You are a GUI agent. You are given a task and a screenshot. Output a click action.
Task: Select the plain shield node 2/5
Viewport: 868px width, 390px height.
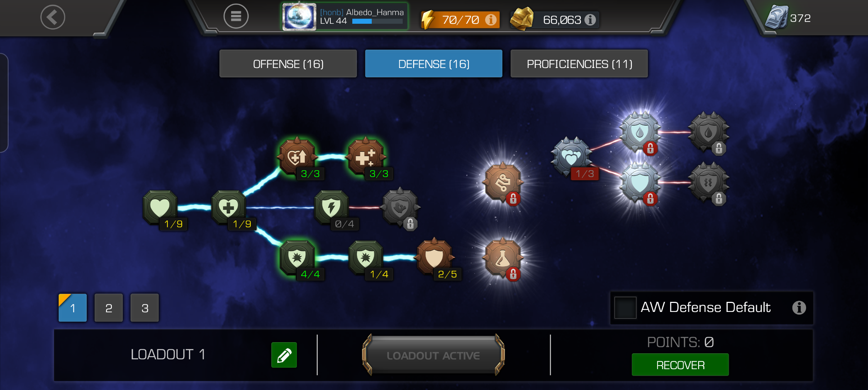[x=434, y=258]
